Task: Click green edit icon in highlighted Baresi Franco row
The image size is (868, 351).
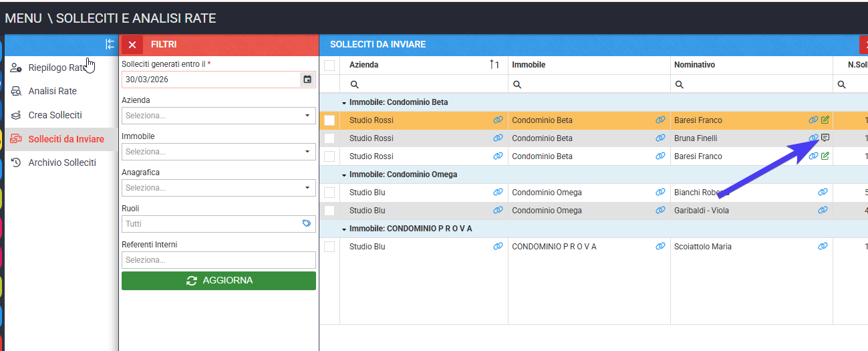Action: point(825,120)
